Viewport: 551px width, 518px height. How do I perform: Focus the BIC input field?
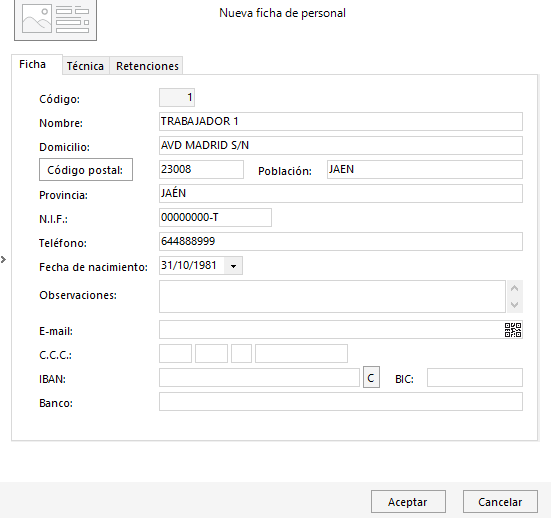pos(475,378)
